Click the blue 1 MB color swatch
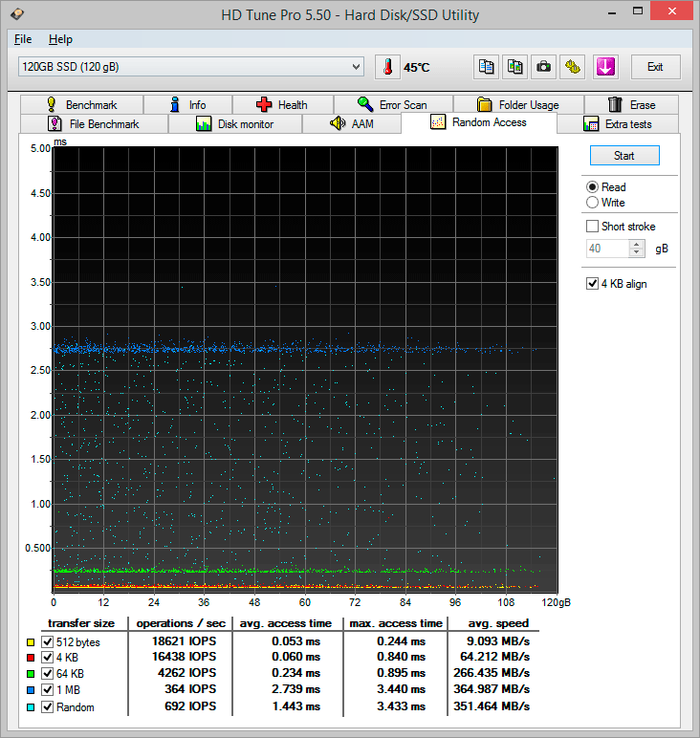 click(x=31, y=689)
